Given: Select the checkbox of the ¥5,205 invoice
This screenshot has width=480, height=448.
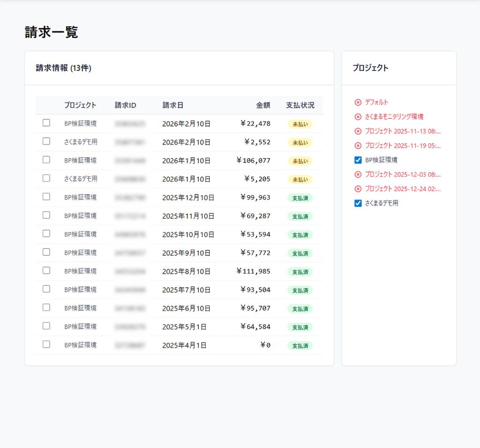Looking at the screenshot, I should point(46,178).
